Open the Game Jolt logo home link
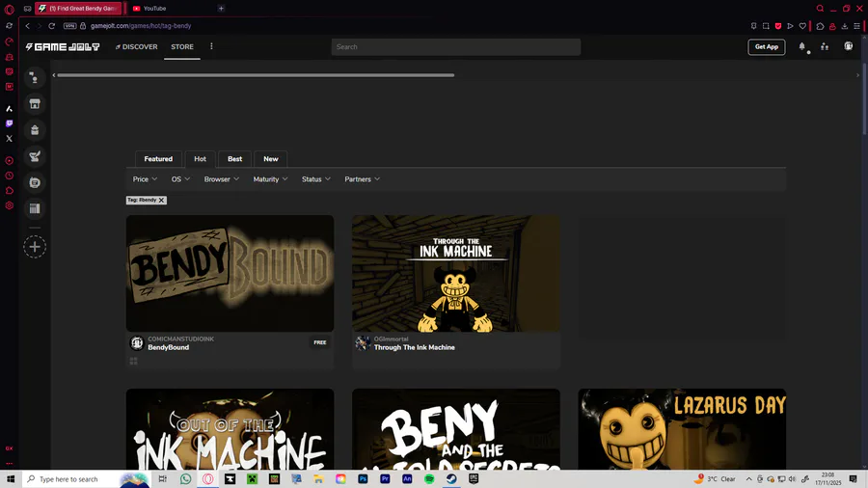The image size is (868, 488). point(63,47)
